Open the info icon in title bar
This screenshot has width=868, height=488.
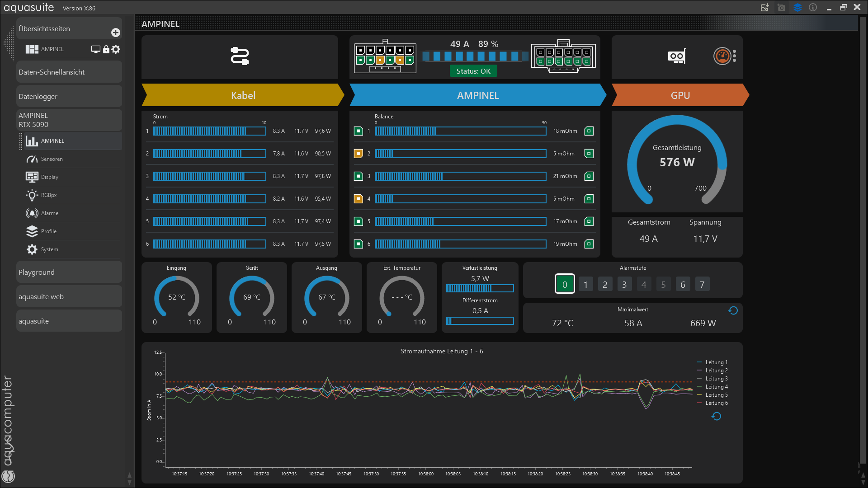tap(813, 8)
